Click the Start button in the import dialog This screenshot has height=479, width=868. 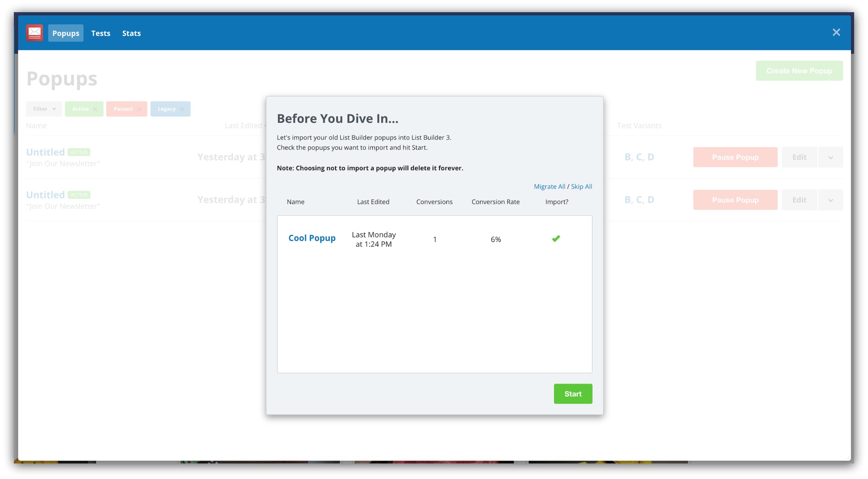click(x=573, y=394)
